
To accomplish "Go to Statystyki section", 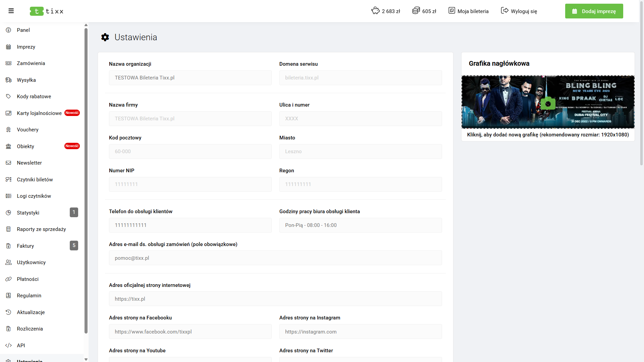I will (x=28, y=213).
